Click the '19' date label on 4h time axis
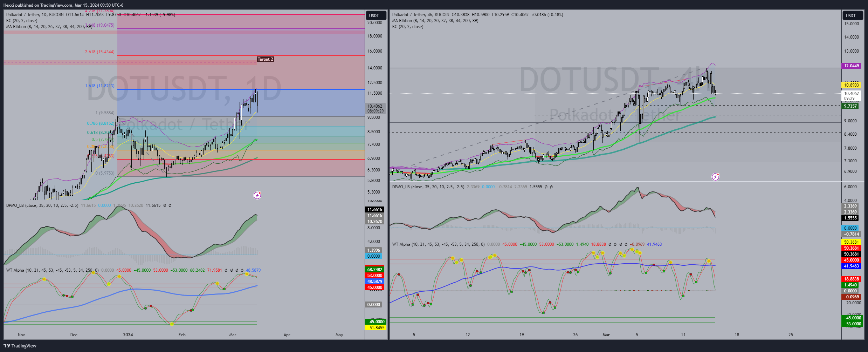The height and width of the screenshot is (352, 868). (522, 335)
